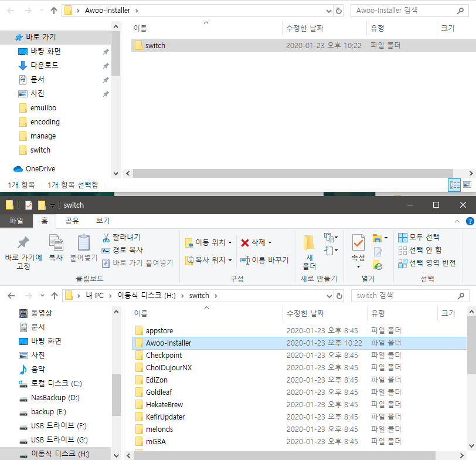The image size is (476, 460).
Task: Click the Help question mark icon
Action: tap(470, 221)
